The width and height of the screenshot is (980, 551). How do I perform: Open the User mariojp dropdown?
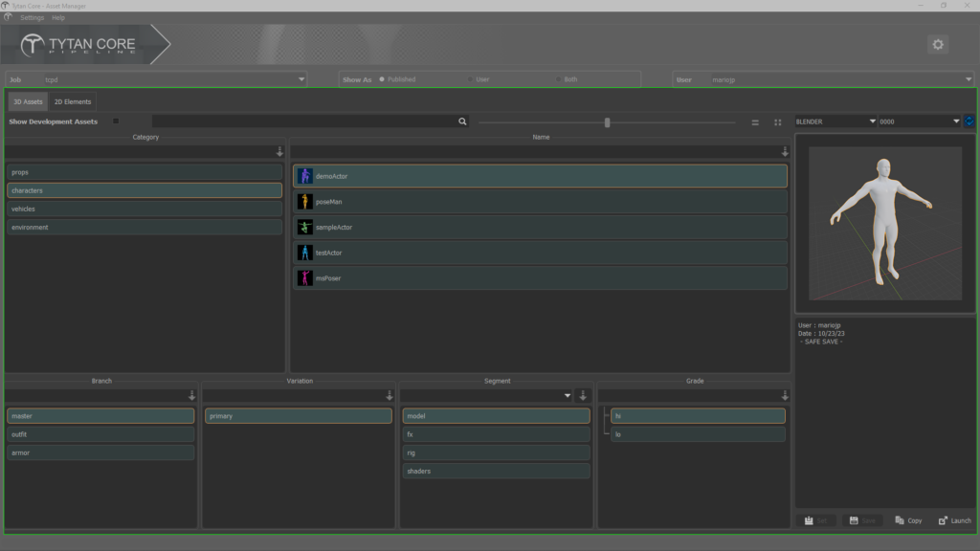pos(969,79)
